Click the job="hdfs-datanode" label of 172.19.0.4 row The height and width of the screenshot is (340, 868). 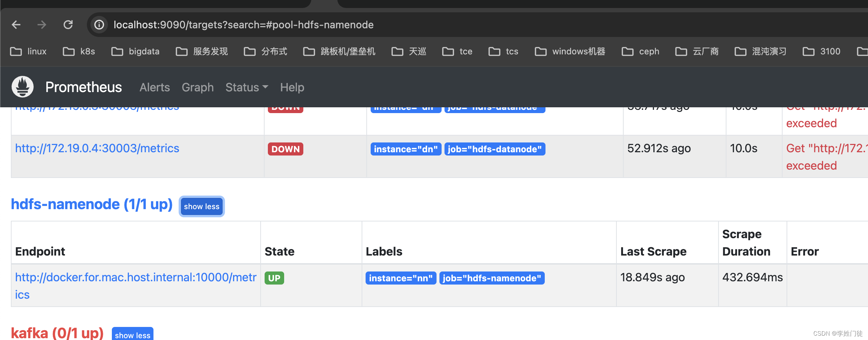pos(495,149)
